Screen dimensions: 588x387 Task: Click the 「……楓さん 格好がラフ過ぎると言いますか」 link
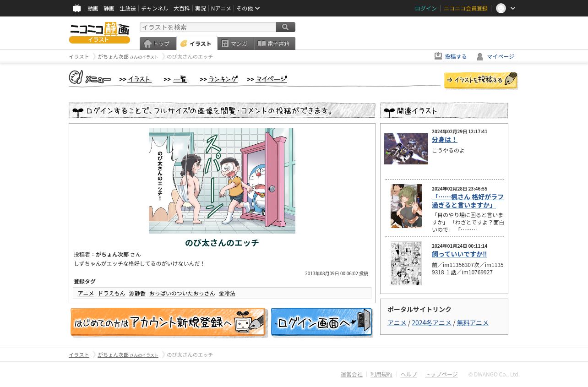point(468,201)
